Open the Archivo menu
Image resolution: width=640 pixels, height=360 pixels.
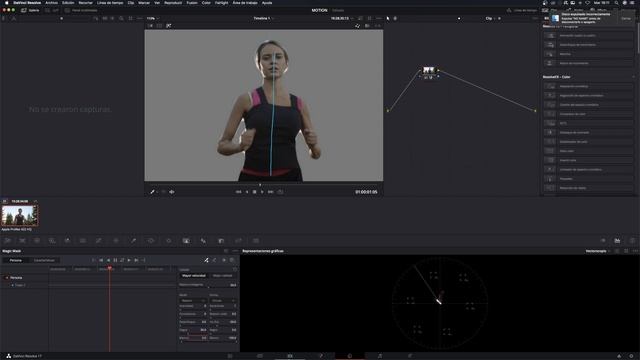pos(51,2)
